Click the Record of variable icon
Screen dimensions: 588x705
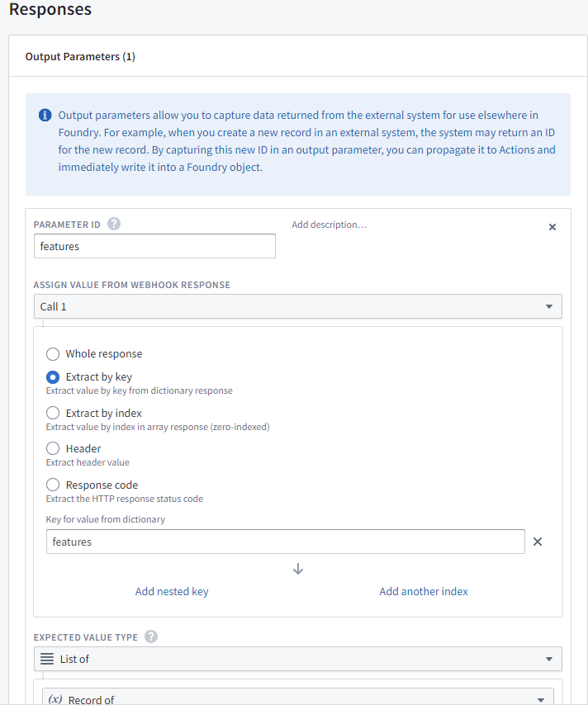[x=55, y=699]
